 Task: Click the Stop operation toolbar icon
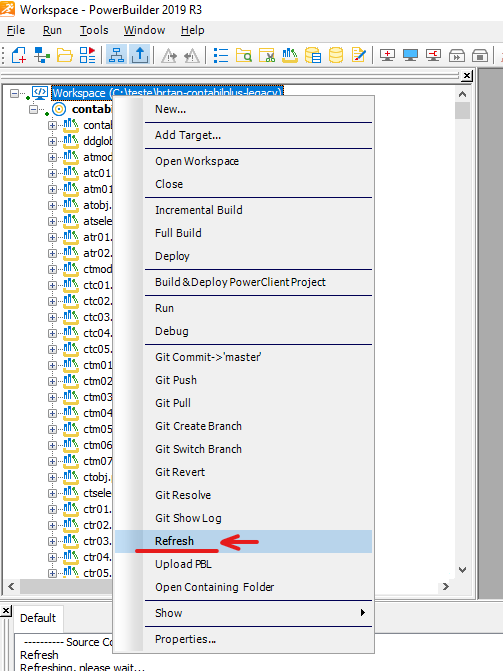tap(480, 56)
